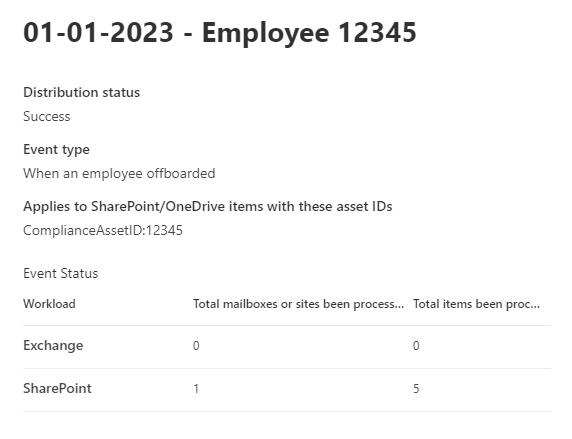Click the Total mailboxes or sites column header

click(298, 304)
